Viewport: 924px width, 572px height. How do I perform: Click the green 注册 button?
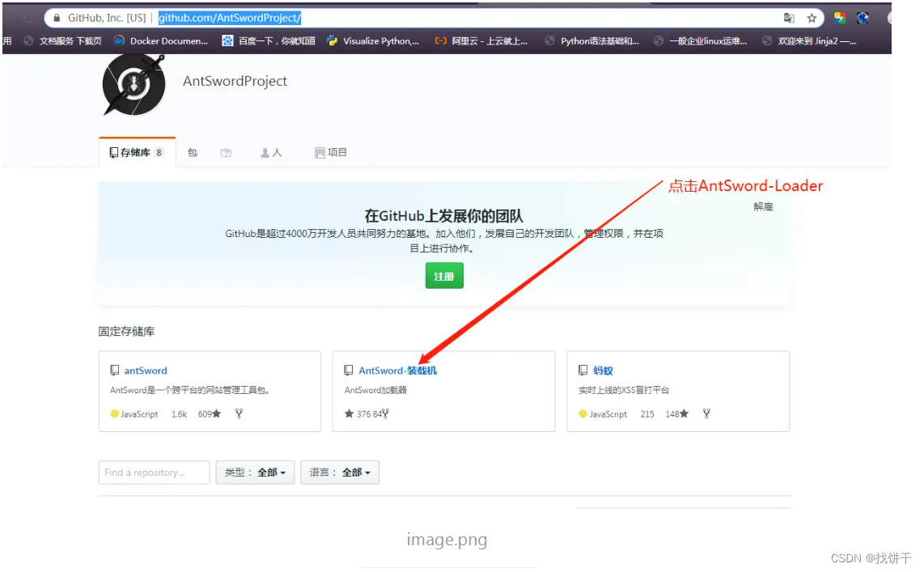(444, 276)
